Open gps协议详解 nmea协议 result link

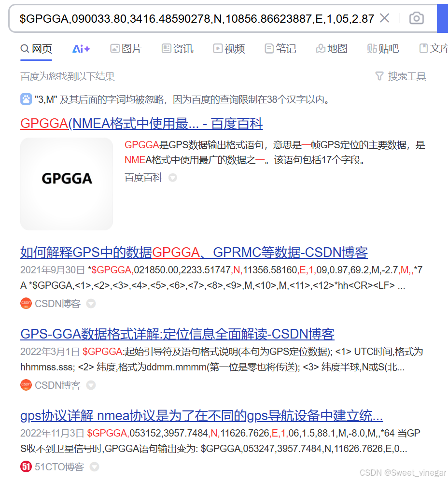coord(202,416)
